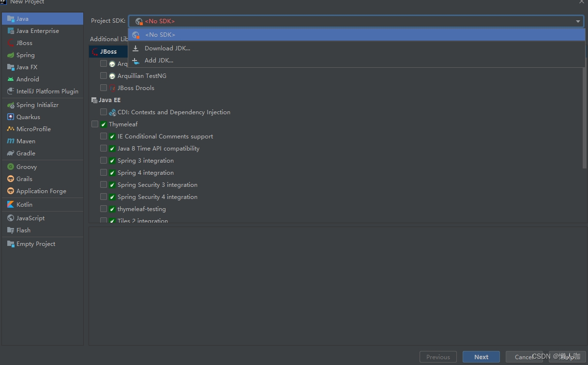This screenshot has height=365, width=588.
Task: Check CDI: Contexts and Dependency Injection
Action: click(104, 112)
